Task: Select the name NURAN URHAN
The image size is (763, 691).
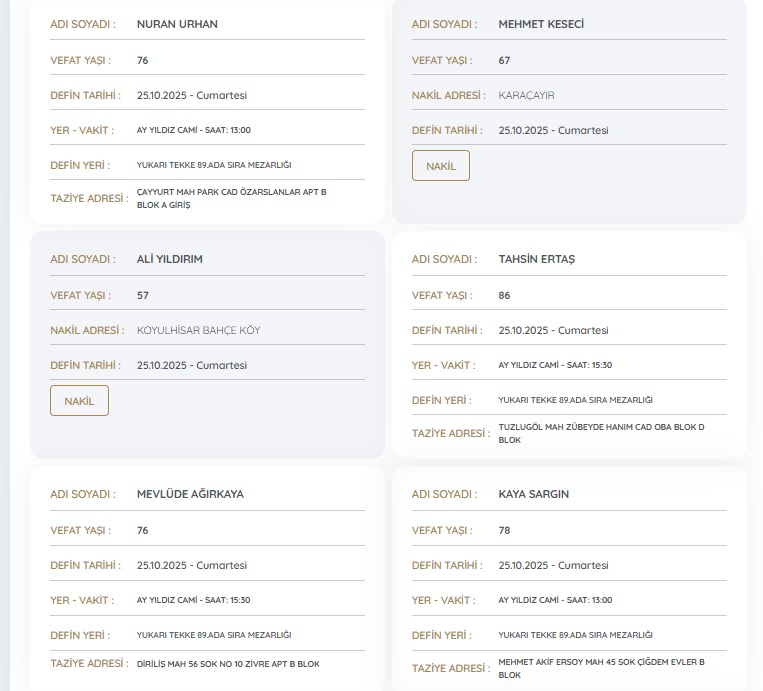Action: pos(177,24)
